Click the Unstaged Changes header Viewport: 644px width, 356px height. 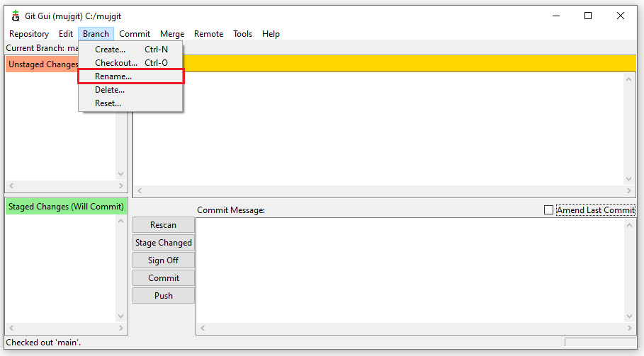tap(42, 64)
